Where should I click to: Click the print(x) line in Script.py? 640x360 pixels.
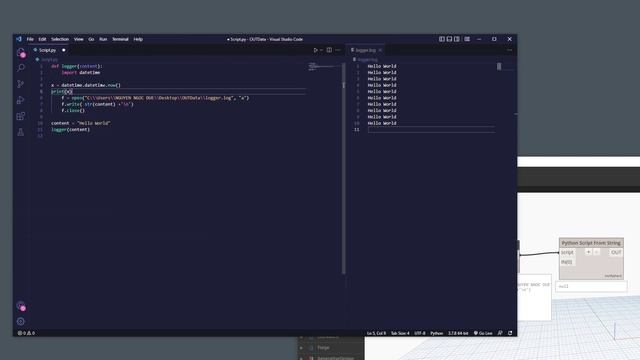[62, 91]
